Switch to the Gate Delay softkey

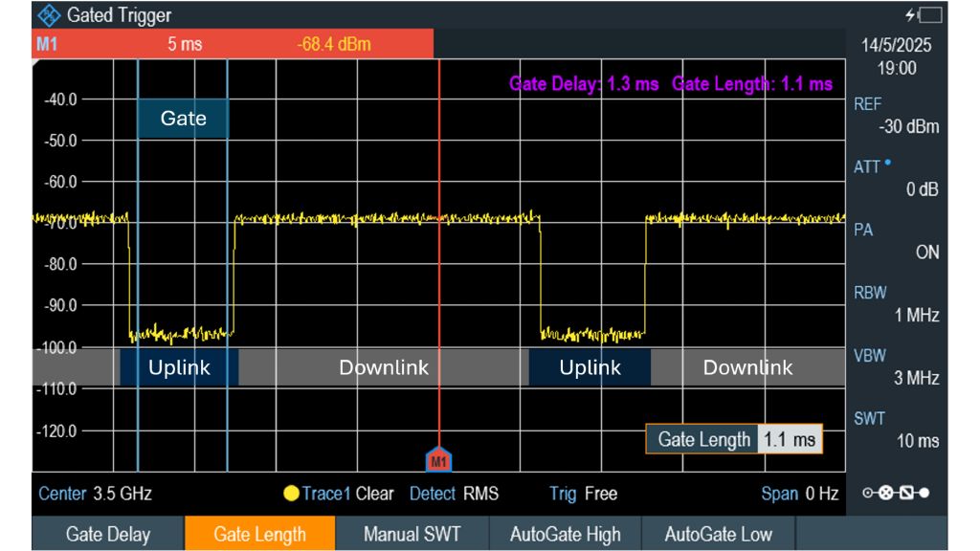coord(106,534)
